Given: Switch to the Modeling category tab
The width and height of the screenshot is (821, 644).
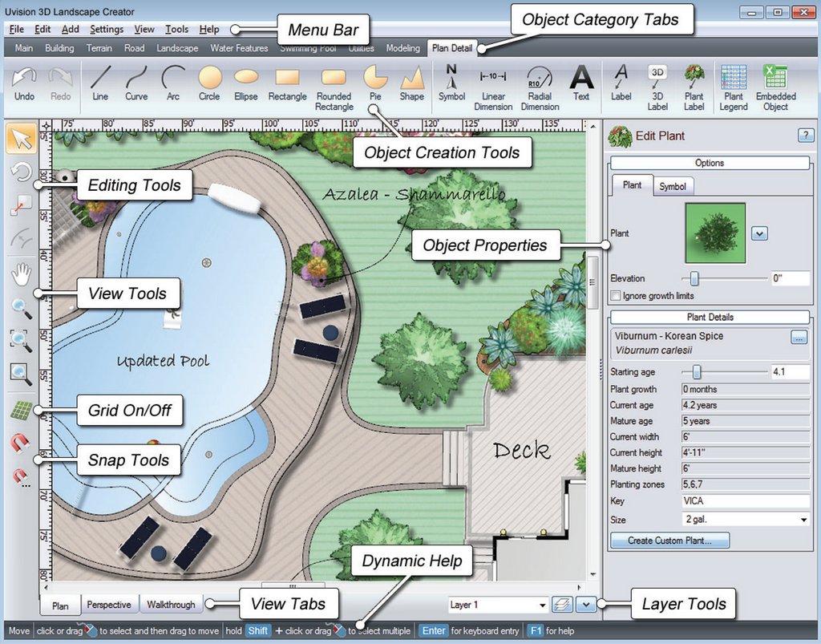Looking at the screenshot, I should [x=402, y=48].
